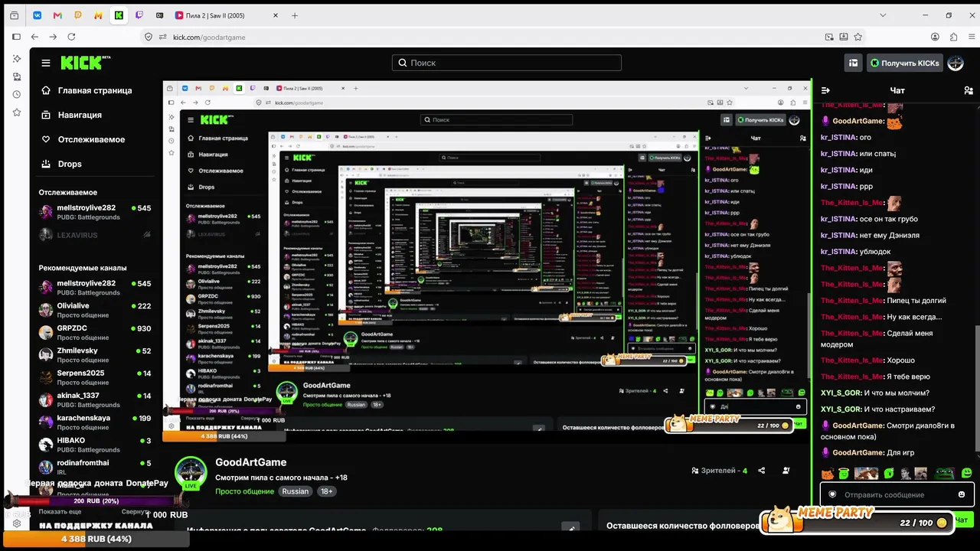This screenshot has height=551, width=980.
Task: Click the address bar URL kick.com/goodartgame
Action: pyautogui.click(x=209, y=37)
